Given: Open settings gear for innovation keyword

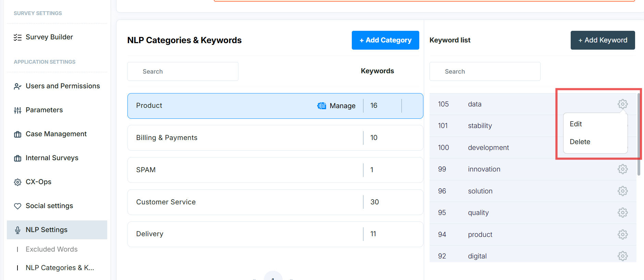Looking at the screenshot, I should coord(622,169).
